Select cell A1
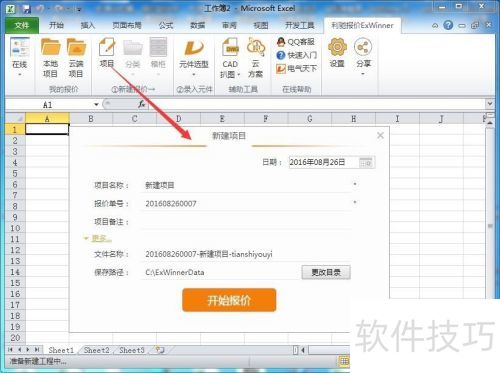Screen dimensions: 500x373 (47, 129)
